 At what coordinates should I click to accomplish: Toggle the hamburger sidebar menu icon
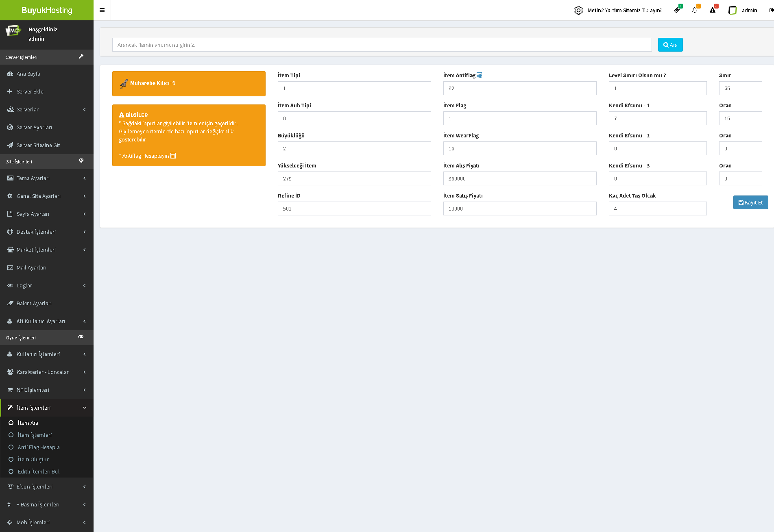tap(102, 10)
